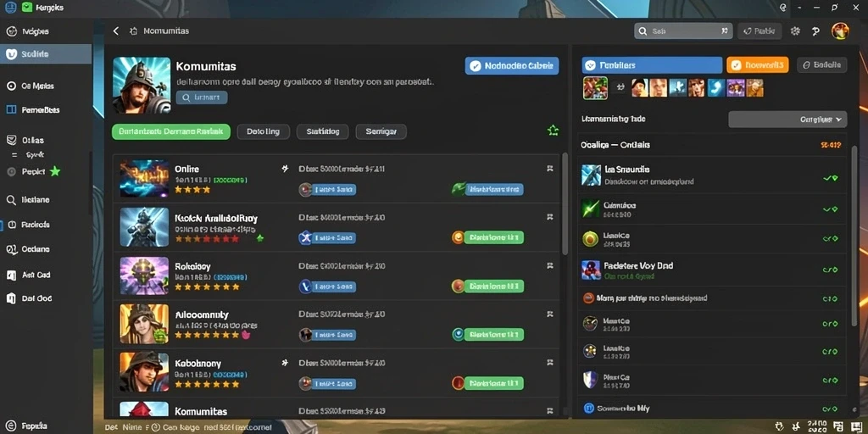Open the Oorrgtiuer dropdown in right panel
This screenshot has width=868, height=434.
click(x=787, y=119)
